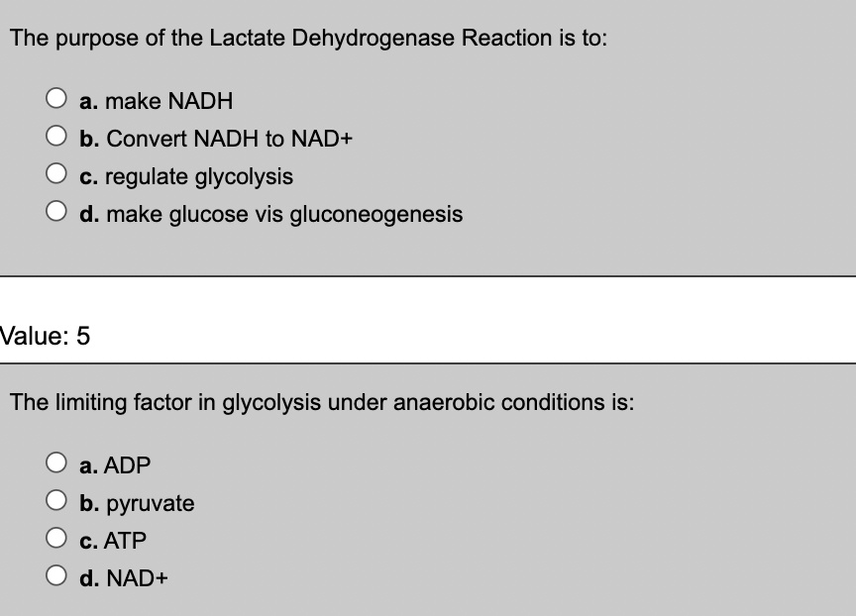Click the divider line below Value: 5
The width and height of the screenshot is (856, 616).
(428, 363)
